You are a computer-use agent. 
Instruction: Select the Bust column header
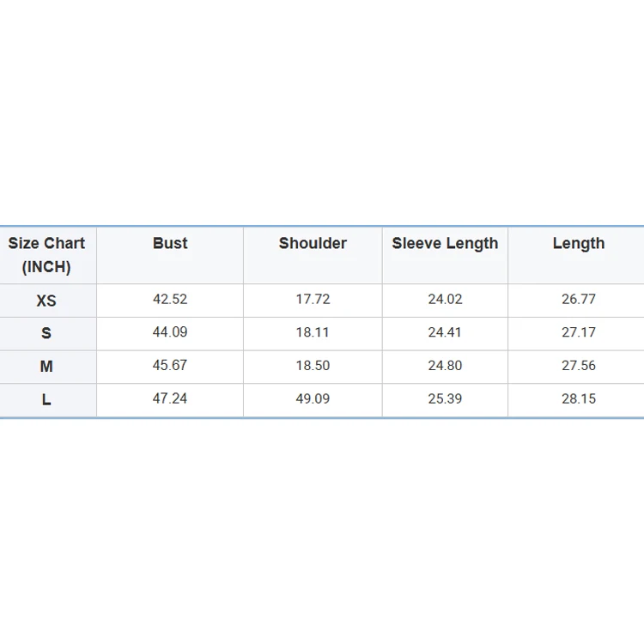coord(170,244)
